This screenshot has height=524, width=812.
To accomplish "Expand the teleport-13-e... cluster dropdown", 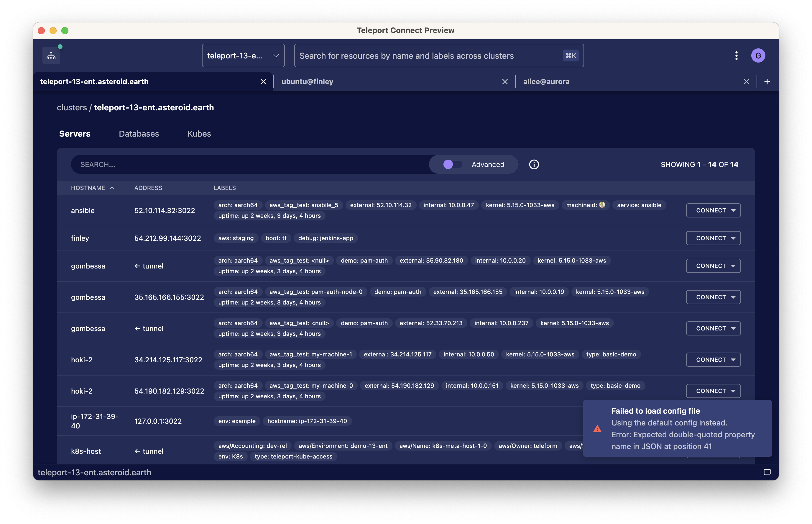I will (x=243, y=56).
